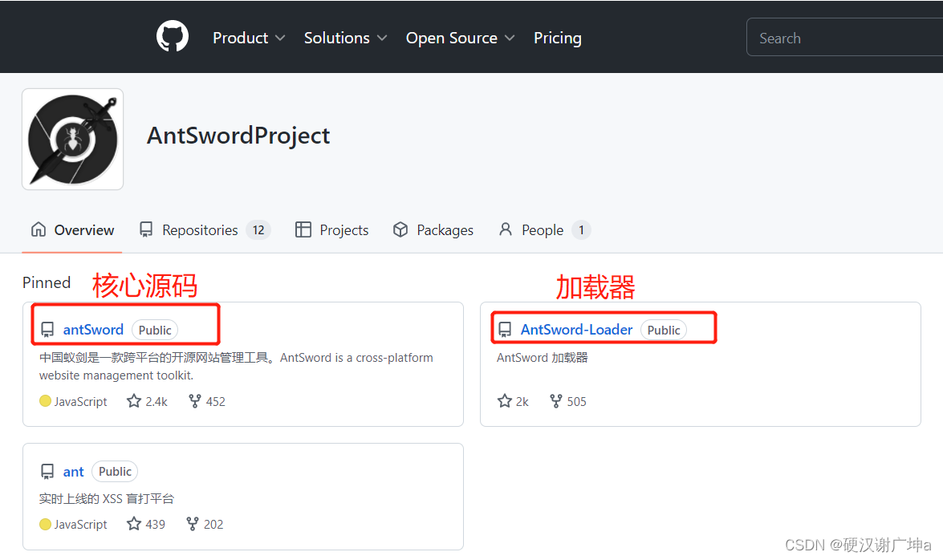The width and height of the screenshot is (943, 560).
Task: Click the GitHub logo icon
Action: [x=173, y=37]
